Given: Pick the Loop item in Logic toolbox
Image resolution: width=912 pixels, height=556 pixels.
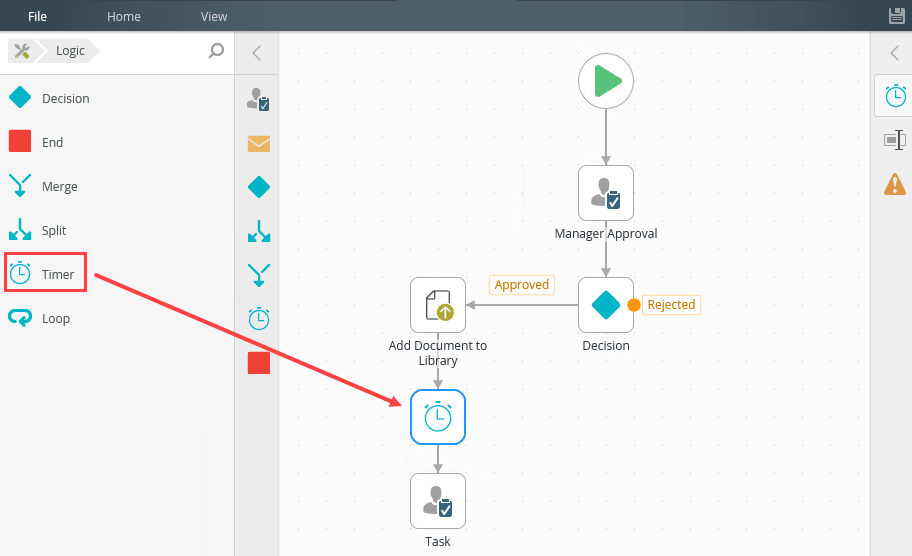Looking at the screenshot, I should coord(54,318).
